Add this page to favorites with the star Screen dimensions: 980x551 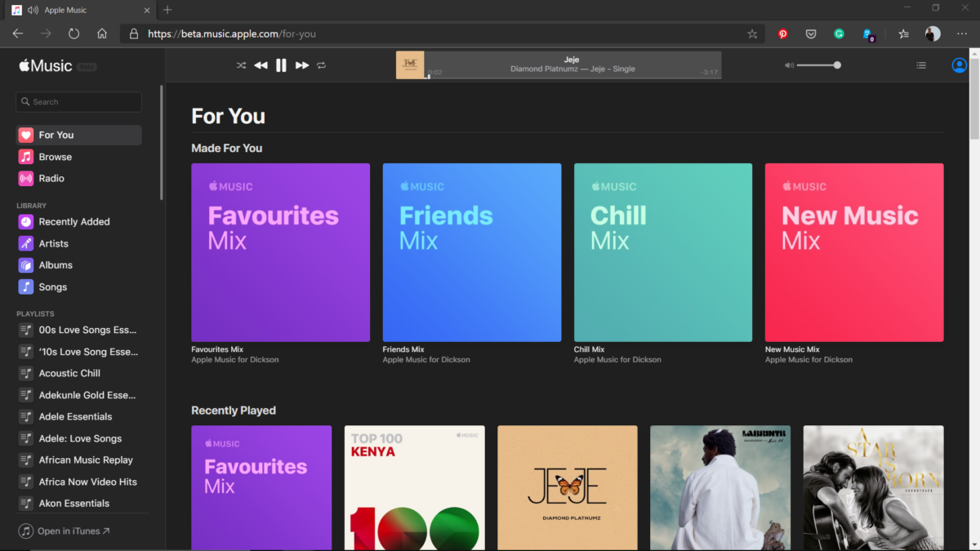click(752, 33)
